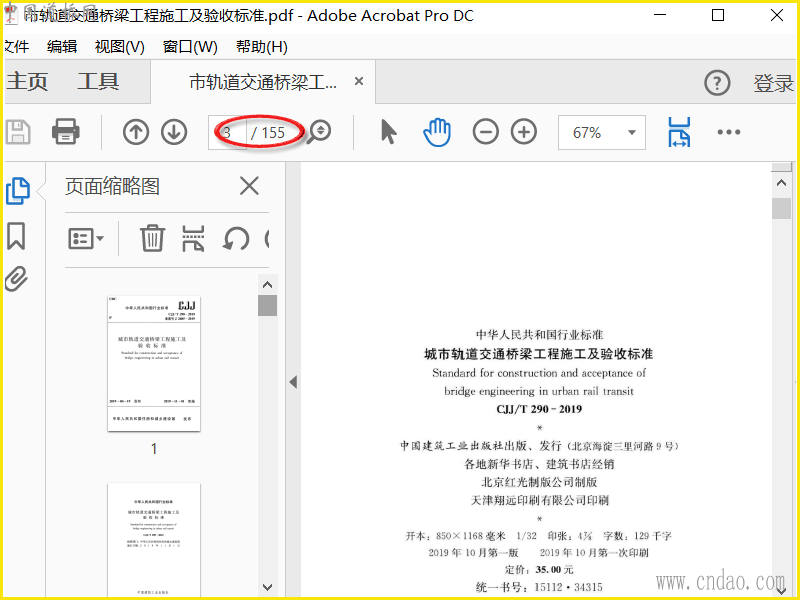
Task: Click fit-width scrolling page icon
Action: tap(679, 132)
